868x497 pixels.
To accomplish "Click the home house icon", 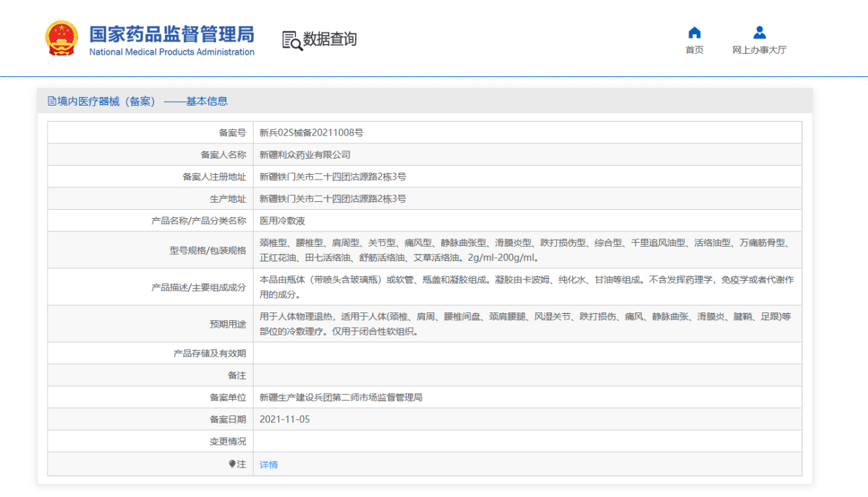I will click(694, 33).
